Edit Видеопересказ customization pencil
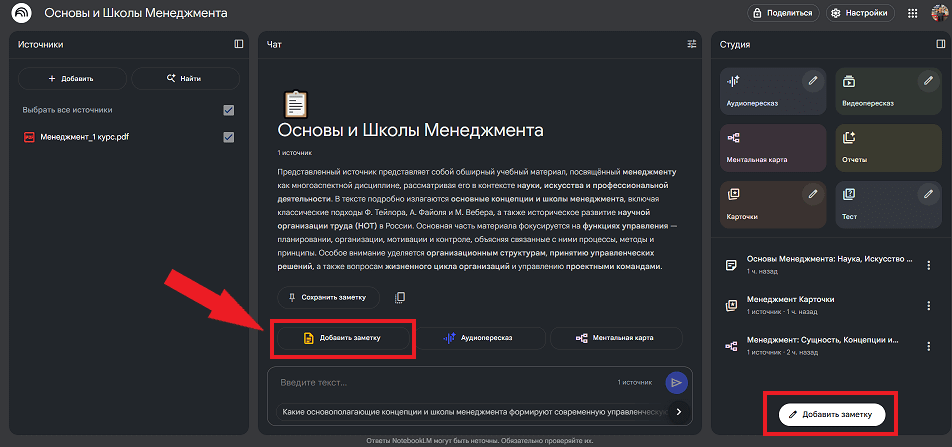 pos(928,81)
